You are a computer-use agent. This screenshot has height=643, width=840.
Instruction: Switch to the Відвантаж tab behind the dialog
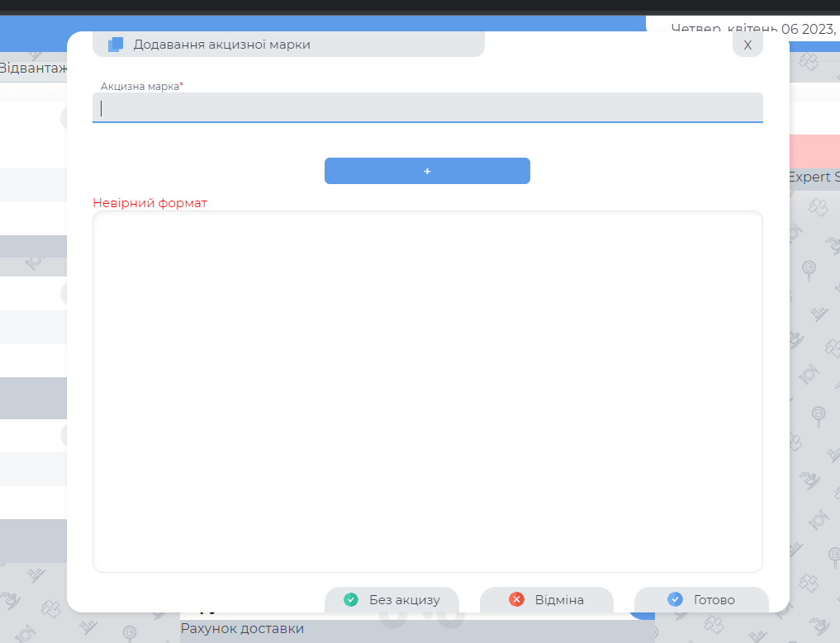tap(33, 68)
